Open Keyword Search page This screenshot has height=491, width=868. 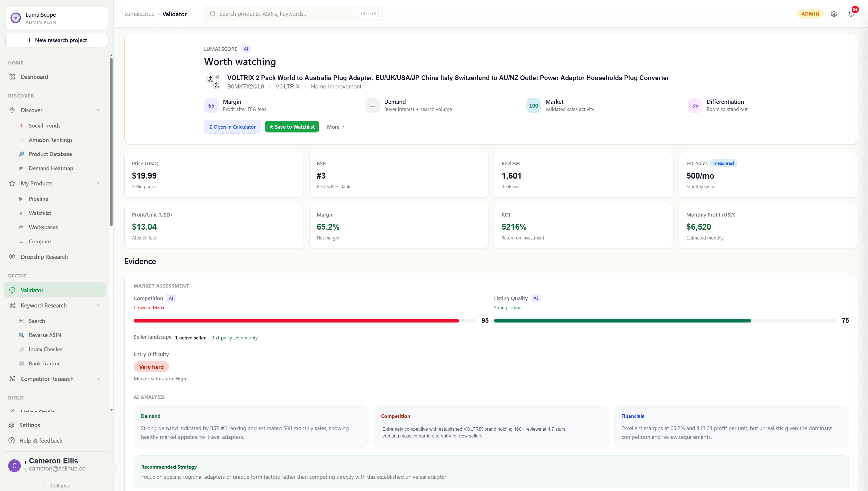coord(37,321)
